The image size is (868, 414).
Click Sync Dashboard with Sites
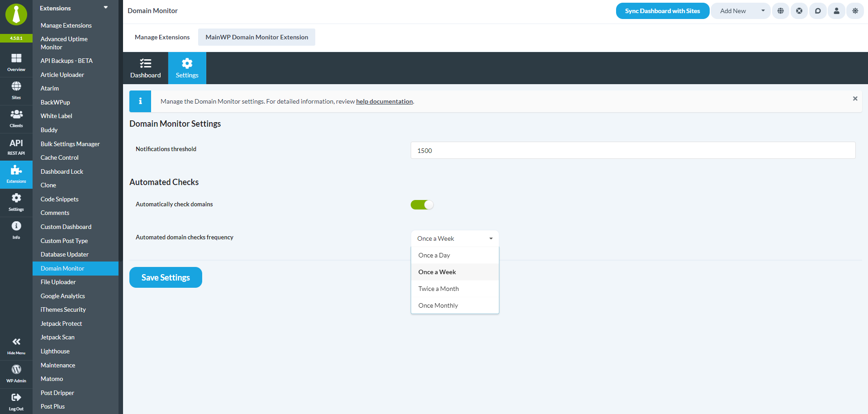coord(663,11)
